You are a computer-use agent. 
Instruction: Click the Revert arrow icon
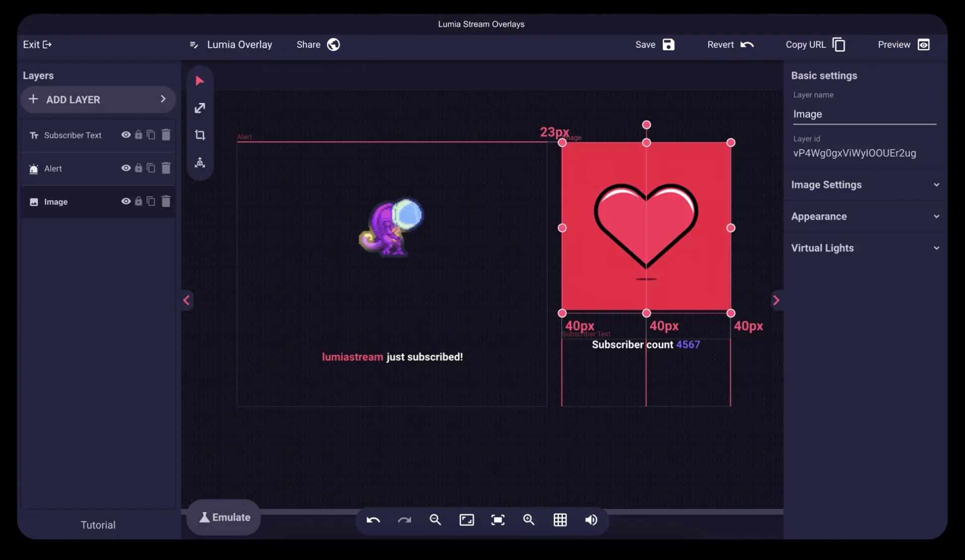747,45
